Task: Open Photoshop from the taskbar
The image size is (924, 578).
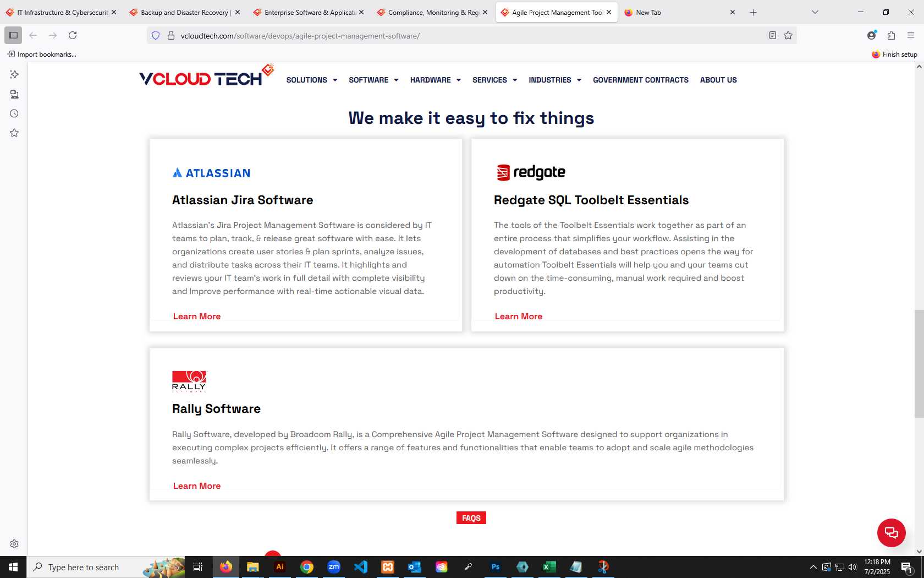Action: (496, 567)
